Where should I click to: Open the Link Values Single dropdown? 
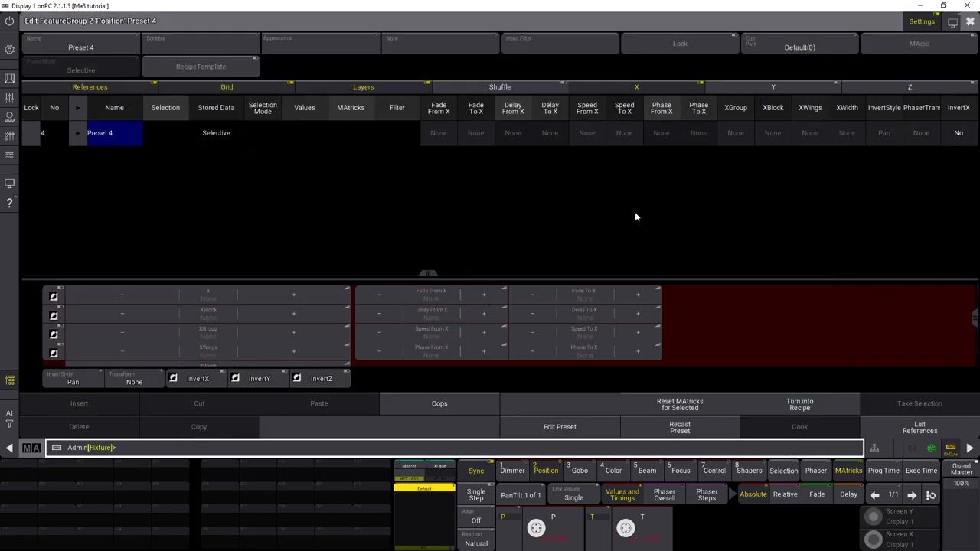[573, 494]
